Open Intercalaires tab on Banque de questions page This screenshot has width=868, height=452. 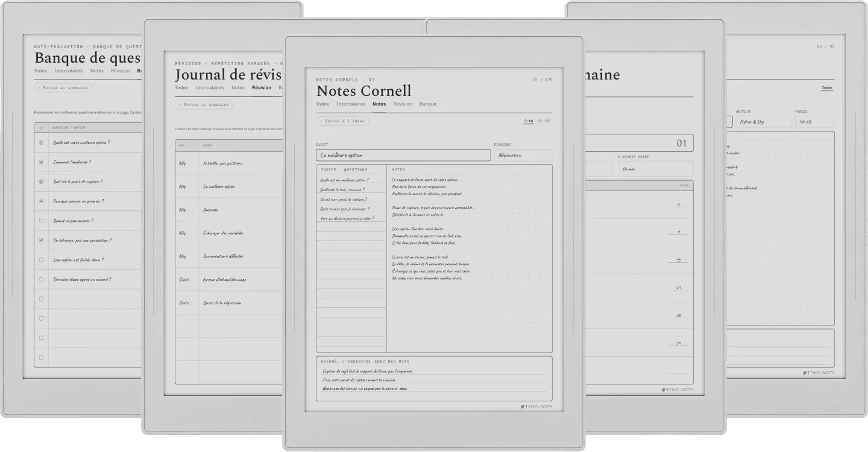(69, 71)
